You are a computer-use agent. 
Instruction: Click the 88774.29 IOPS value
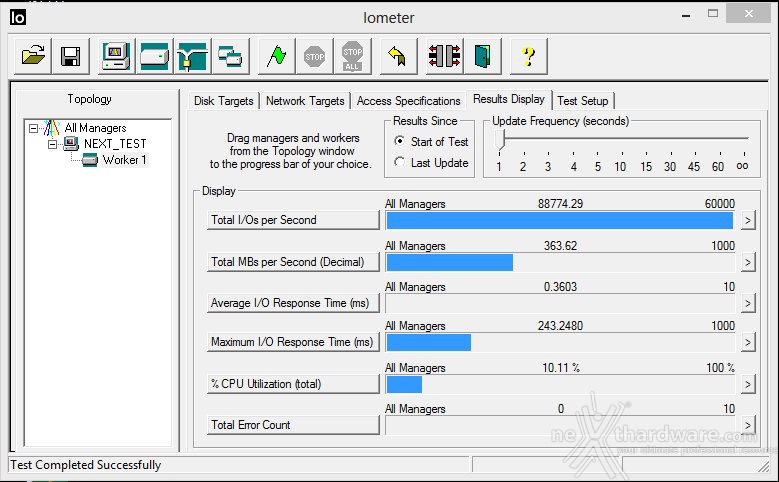tap(560, 204)
